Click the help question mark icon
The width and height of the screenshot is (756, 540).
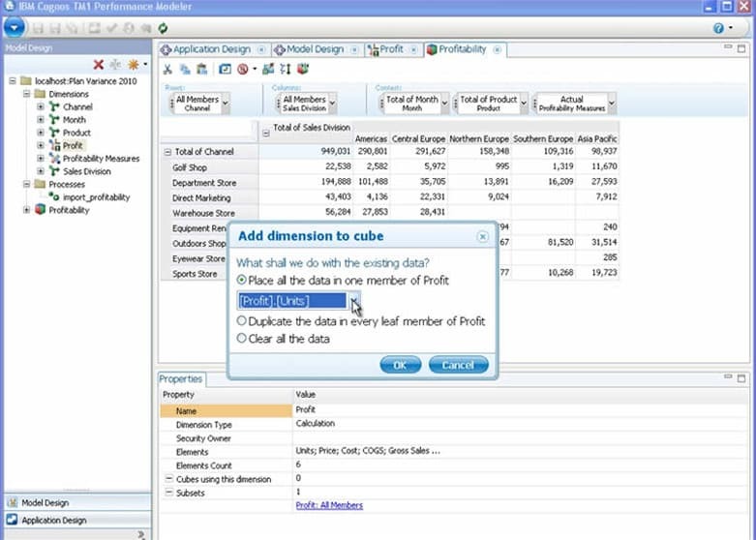coord(719,28)
